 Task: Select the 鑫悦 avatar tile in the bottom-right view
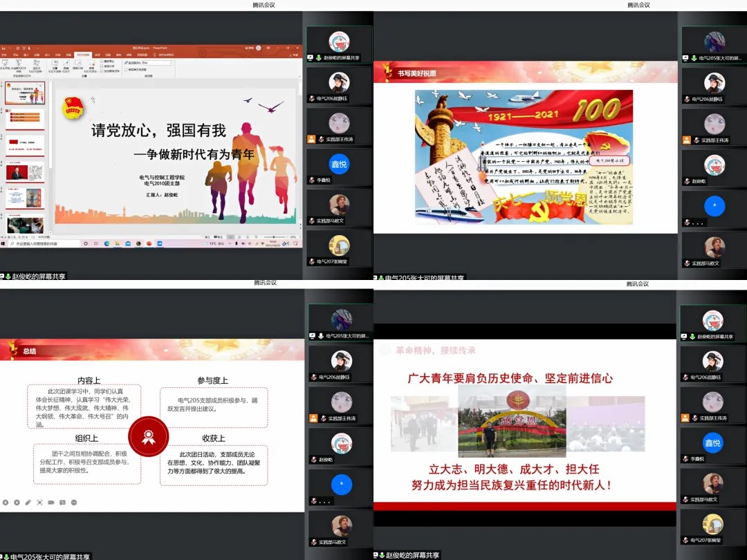point(712,446)
